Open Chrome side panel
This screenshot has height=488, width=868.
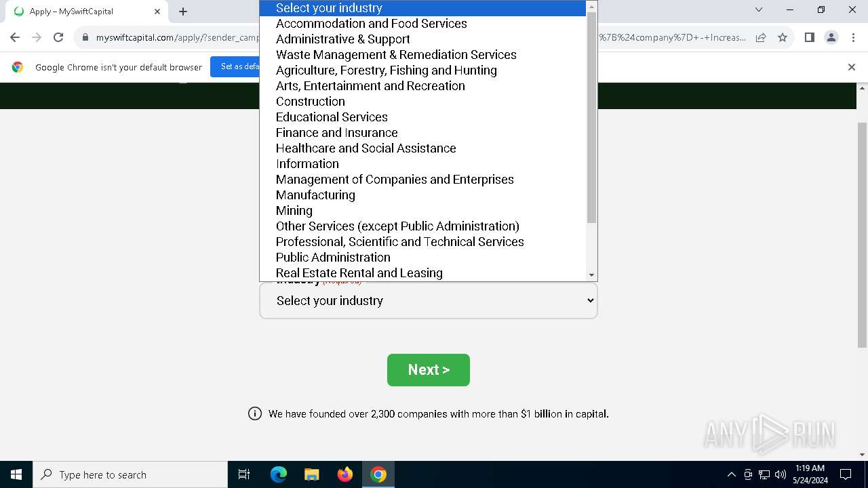point(809,37)
